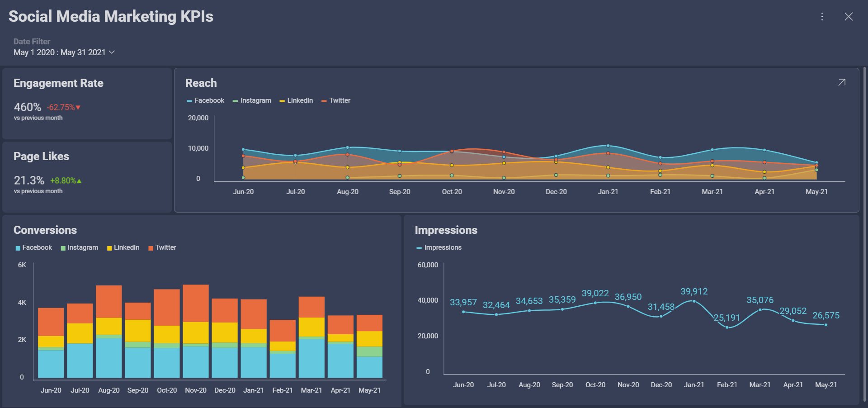The image size is (868, 408).
Task: Select the Reach chart title
Action: point(201,83)
